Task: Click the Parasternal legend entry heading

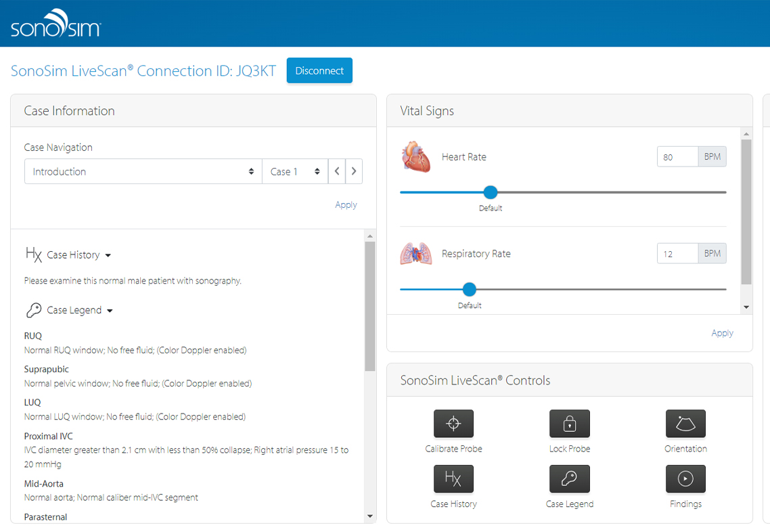Action: [45, 517]
